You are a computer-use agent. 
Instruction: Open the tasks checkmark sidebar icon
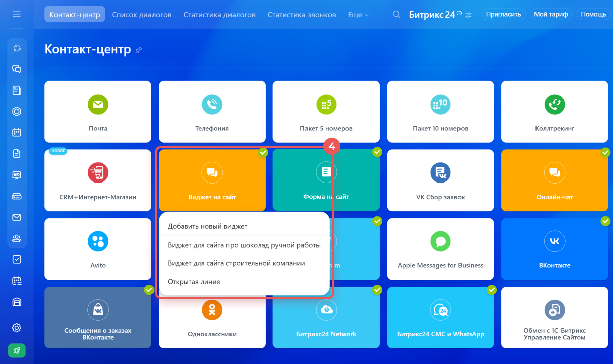[17, 260]
